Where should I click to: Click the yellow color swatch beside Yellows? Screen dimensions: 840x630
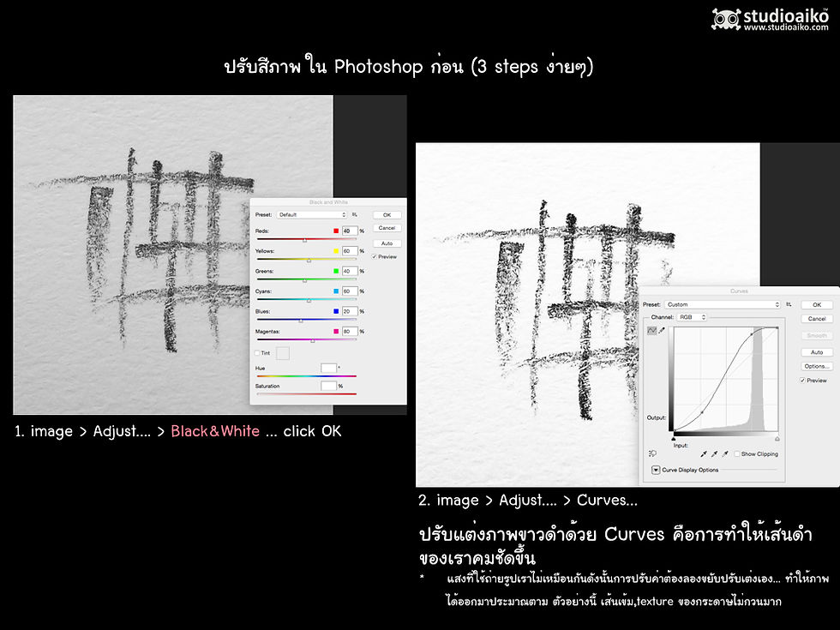click(336, 250)
